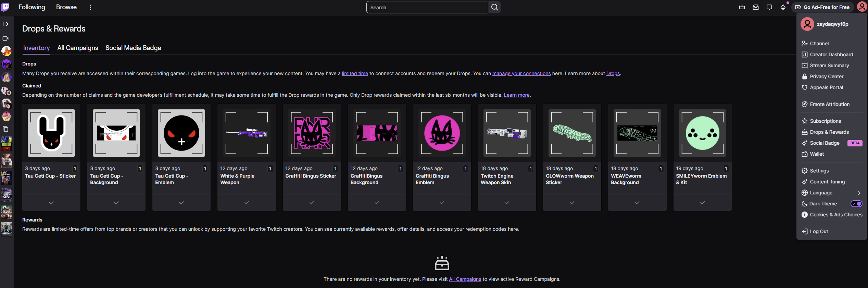Open whispers chat bubble icon
Image resolution: width=868 pixels, height=288 pixels.
(769, 7)
